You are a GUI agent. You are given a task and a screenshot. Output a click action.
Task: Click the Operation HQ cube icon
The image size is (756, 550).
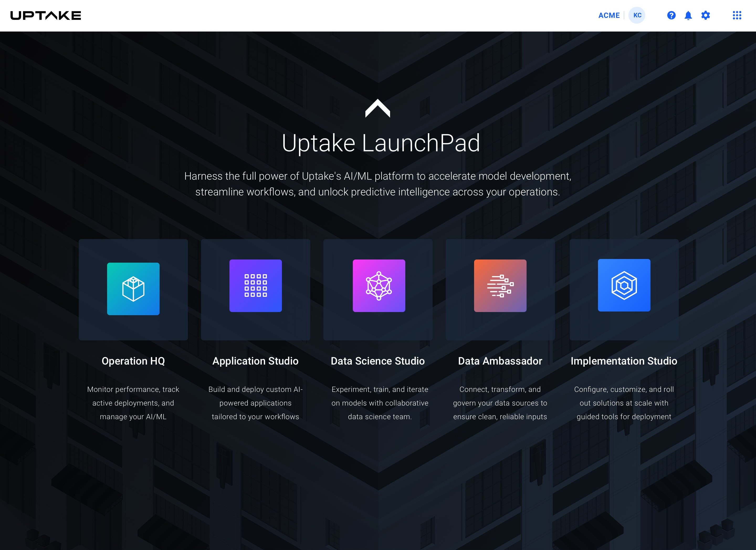[x=133, y=289]
